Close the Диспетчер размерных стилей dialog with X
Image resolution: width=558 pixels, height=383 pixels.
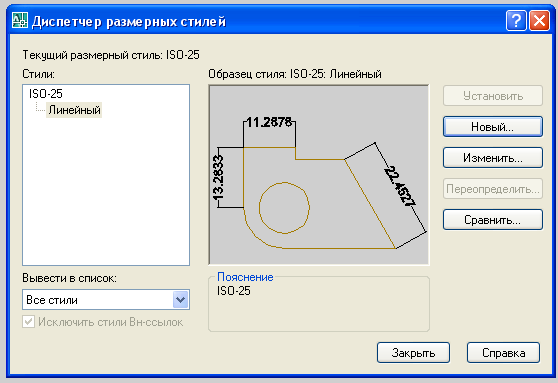coord(539,21)
